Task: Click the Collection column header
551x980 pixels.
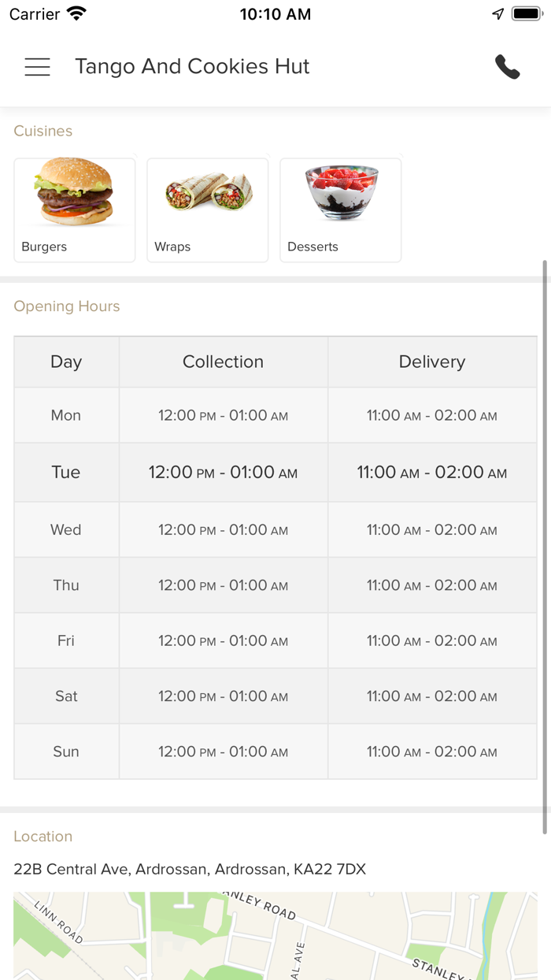Action: point(224,362)
